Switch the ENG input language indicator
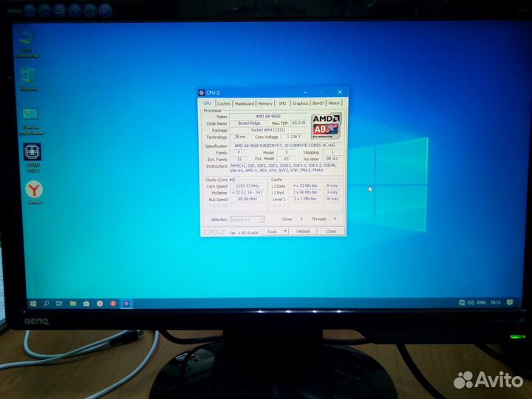The image size is (532, 399). (x=481, y=302)
